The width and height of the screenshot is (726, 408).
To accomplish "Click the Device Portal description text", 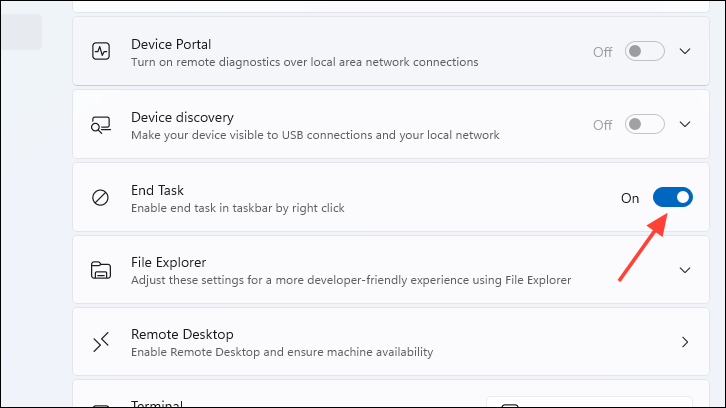I will pyautogui.click(x=304, y=62).
